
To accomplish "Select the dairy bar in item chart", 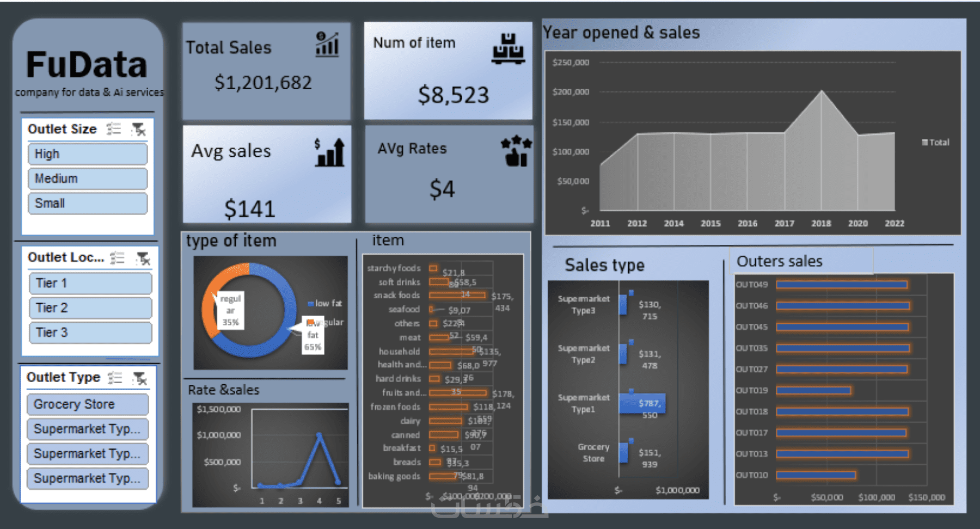I will coord(446,421).
